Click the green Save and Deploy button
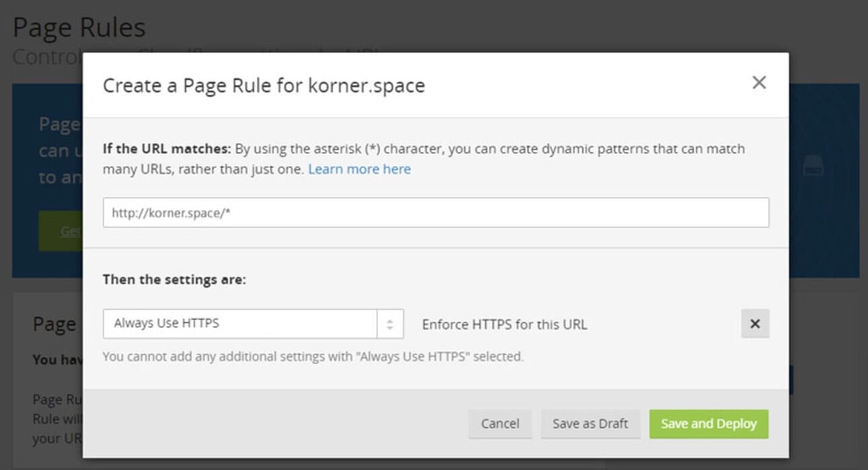 [709, 424]
